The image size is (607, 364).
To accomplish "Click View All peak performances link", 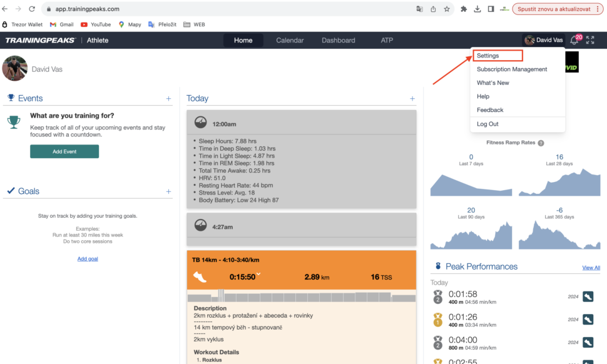I will click(591, 268).
